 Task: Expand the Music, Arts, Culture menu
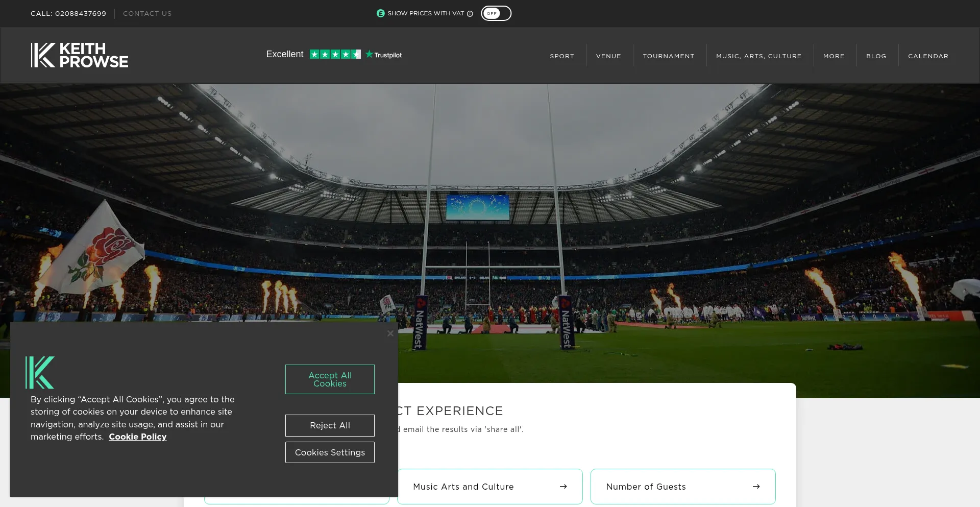point(758,56)
